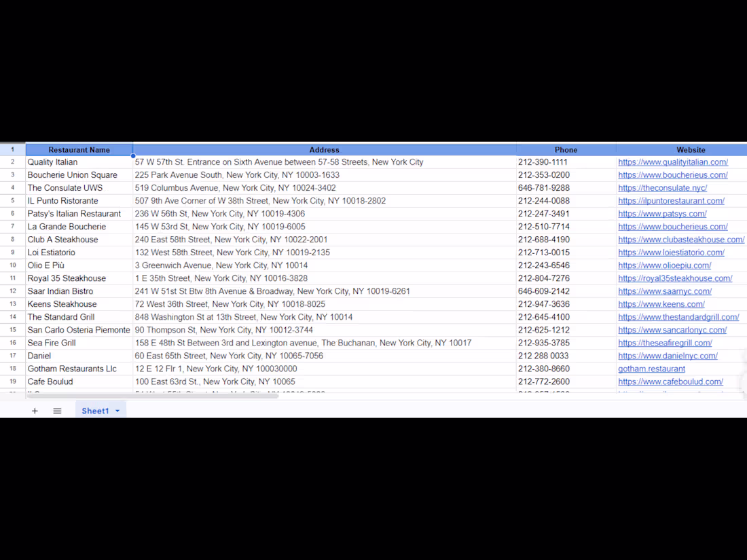Select the Restaurant Name header cell
Image resolution: width=747 pixels, height=560 pixels.
click(79, 149)
